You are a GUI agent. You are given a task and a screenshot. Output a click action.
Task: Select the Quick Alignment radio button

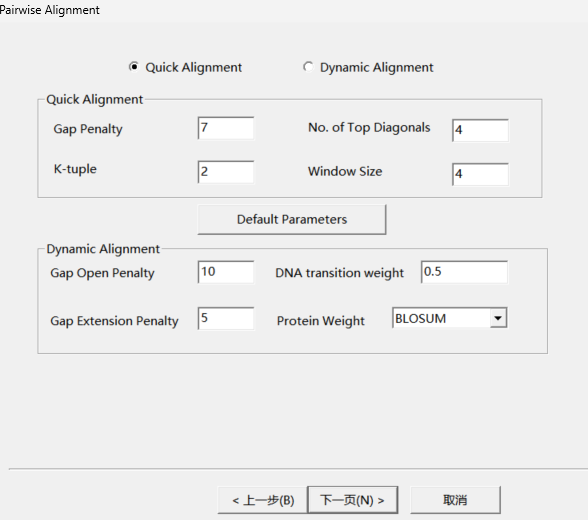(134, 67)
